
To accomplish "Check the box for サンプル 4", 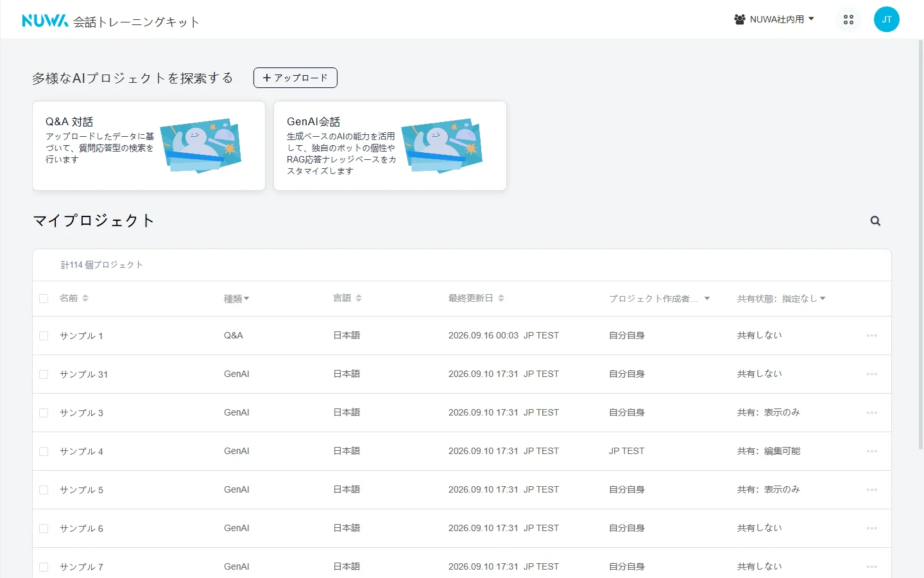I will tap(44, 451).
